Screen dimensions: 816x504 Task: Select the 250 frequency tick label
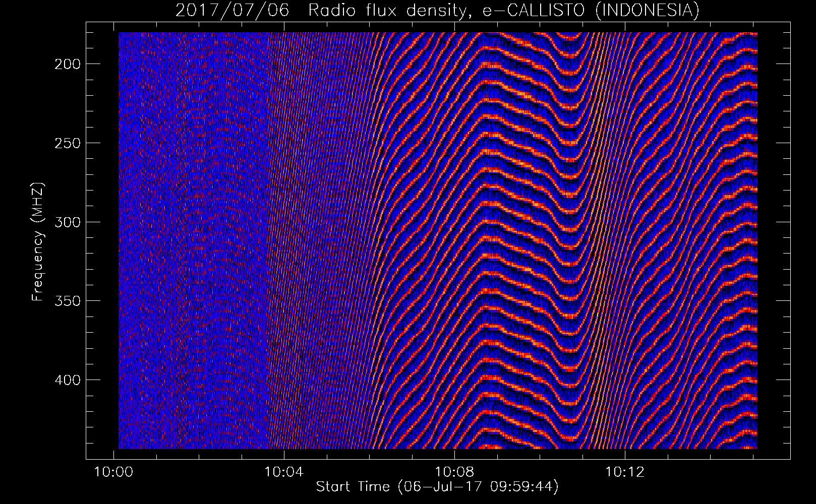click(67, 143)
